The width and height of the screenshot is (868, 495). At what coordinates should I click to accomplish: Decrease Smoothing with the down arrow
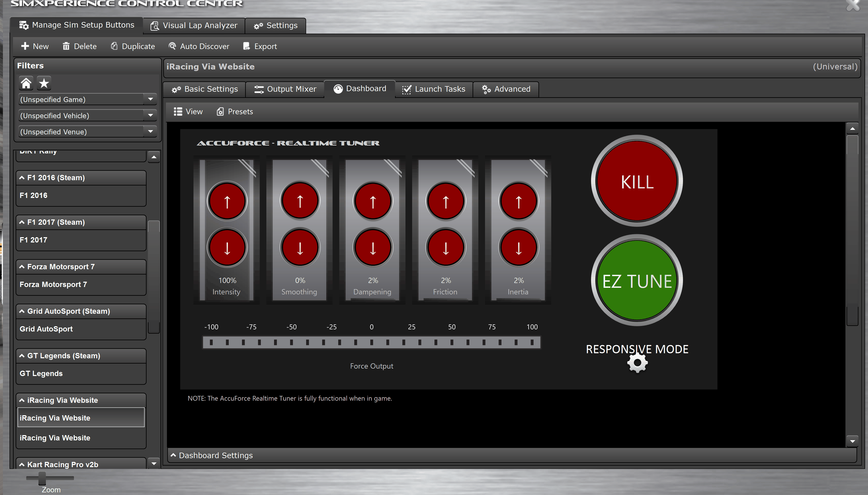click(x=300, y=247)
